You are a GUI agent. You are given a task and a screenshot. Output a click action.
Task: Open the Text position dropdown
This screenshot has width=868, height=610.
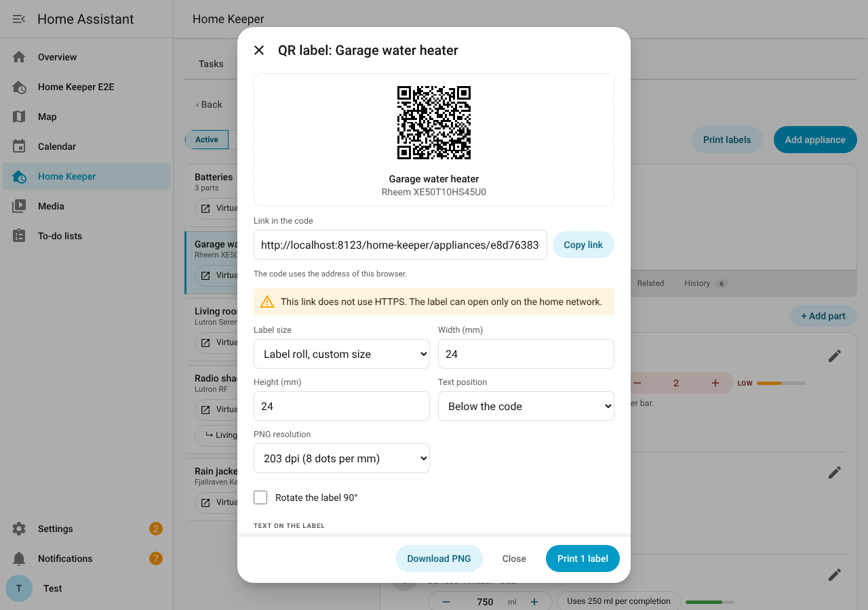coord(526,406)
